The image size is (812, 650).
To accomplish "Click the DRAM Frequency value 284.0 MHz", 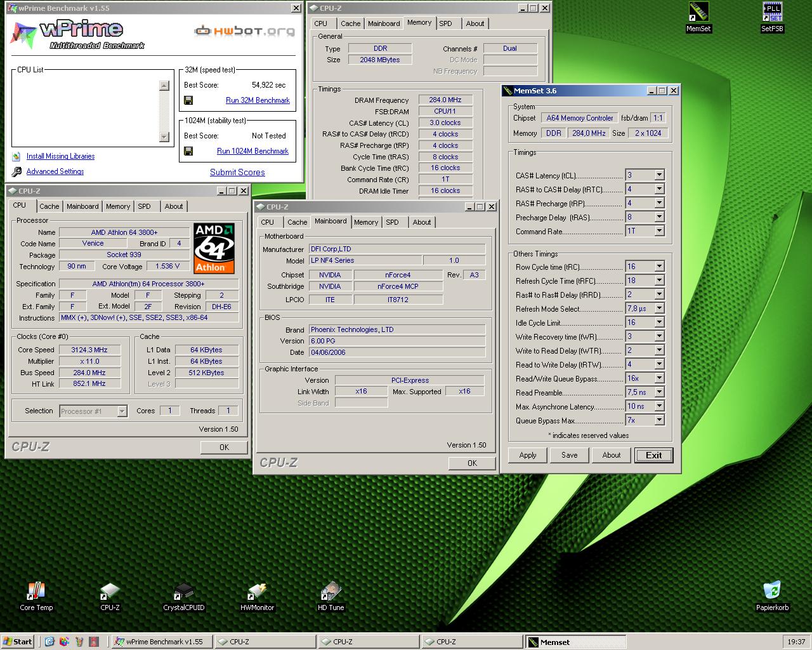I will (x=445, y=100).
